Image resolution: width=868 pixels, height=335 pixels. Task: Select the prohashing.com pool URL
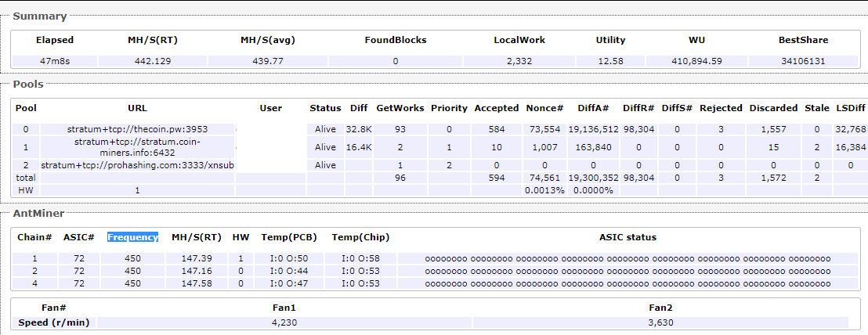point(138,165)
